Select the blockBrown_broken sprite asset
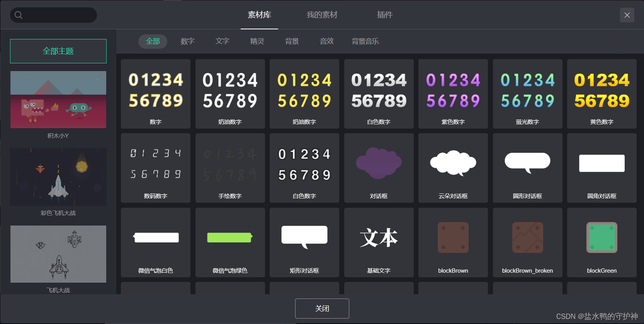Viewport: 644px width, 324px height. [x=528, y=243]
